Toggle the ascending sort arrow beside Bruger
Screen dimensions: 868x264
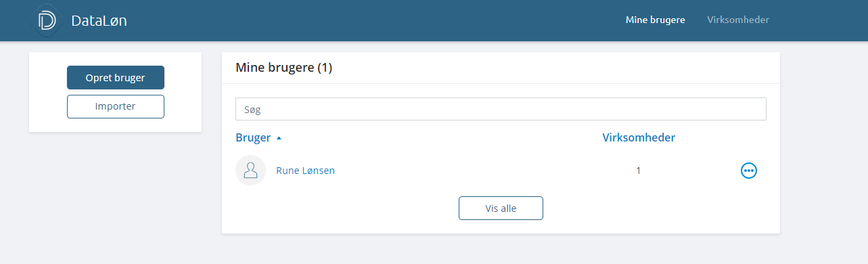[279, 138]
